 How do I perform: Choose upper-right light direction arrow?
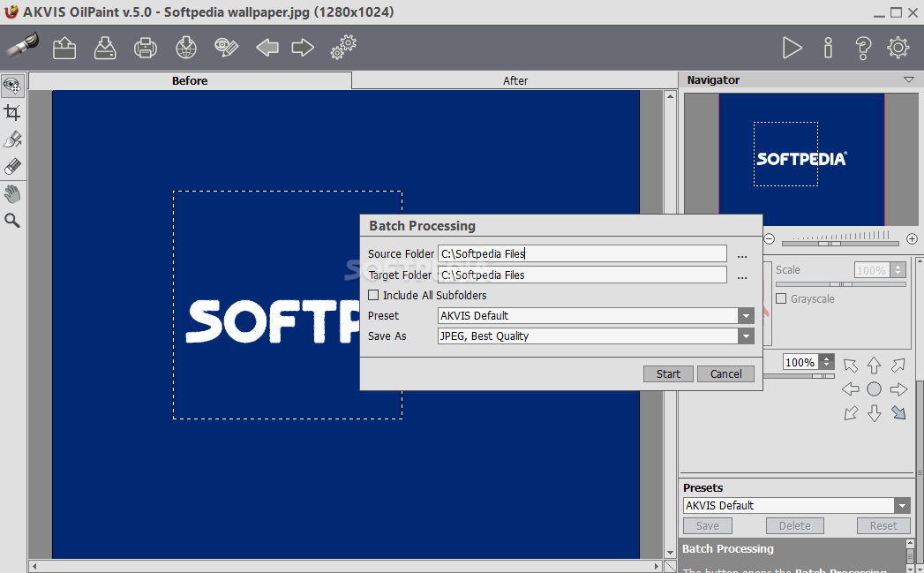(x=898, y=366)
